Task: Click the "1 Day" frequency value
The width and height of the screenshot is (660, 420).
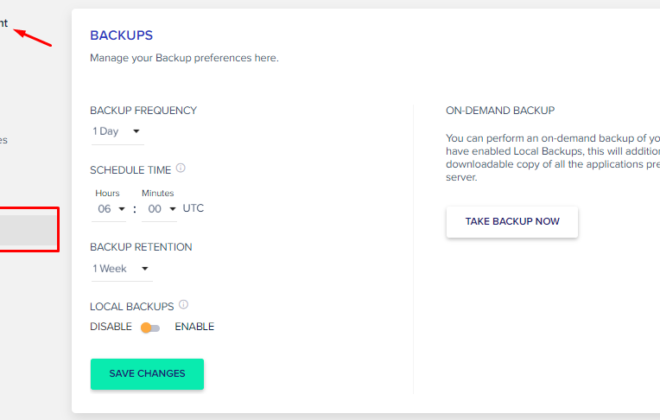Action: tap(105, 131)
